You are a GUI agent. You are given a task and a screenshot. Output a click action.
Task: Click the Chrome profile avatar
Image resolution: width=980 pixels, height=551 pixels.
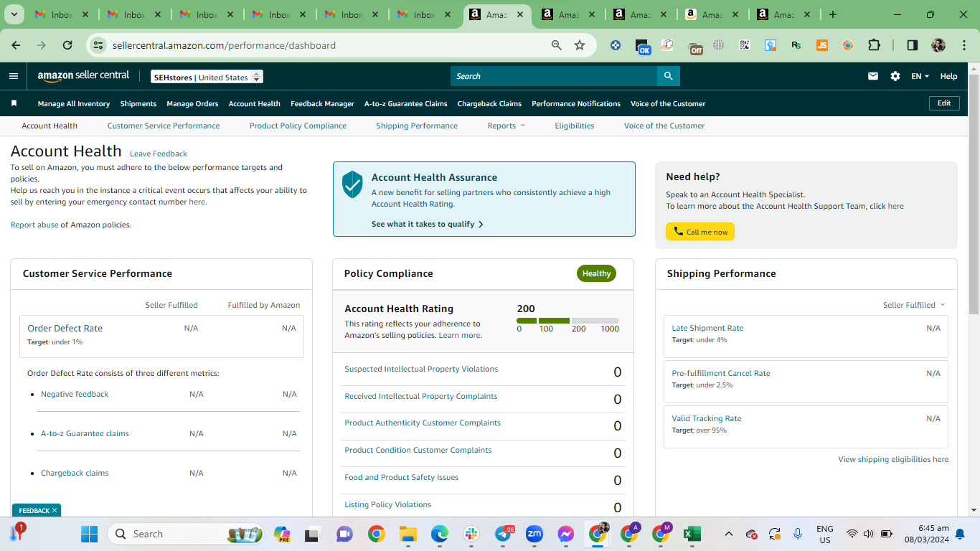[x=938, y=45]
